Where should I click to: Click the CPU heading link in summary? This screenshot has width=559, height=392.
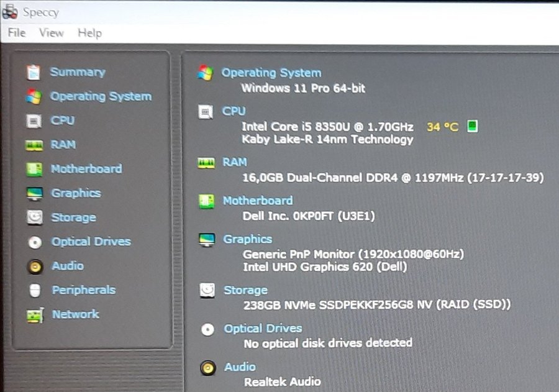click(x=234, y=111)
